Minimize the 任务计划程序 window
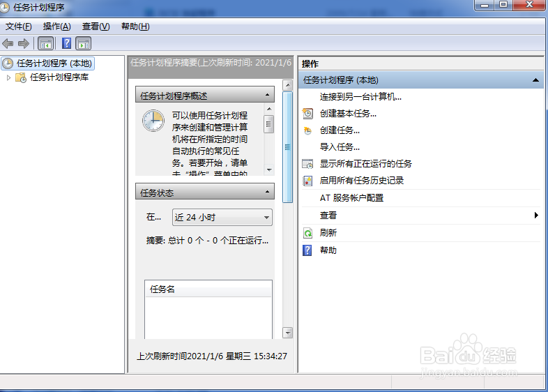The height and width of the screenshot is (392, 548). tap(485, 6)
